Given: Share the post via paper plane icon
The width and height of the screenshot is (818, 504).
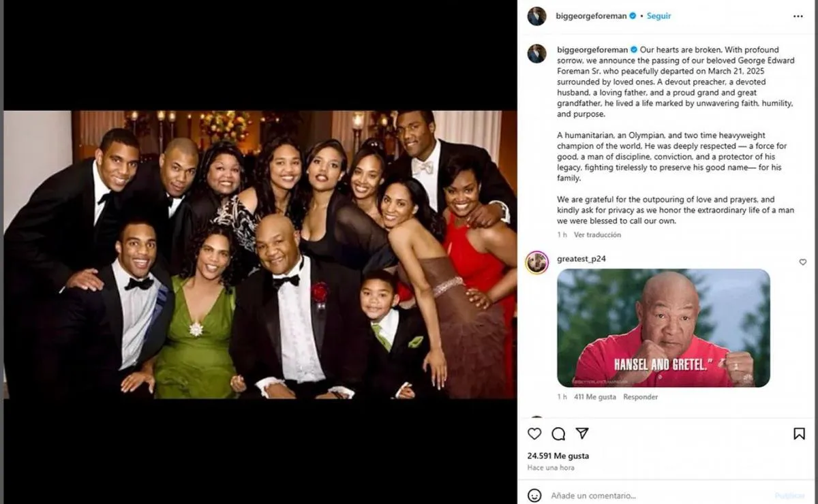Looking at the screenshot, I should pos(582,434).
